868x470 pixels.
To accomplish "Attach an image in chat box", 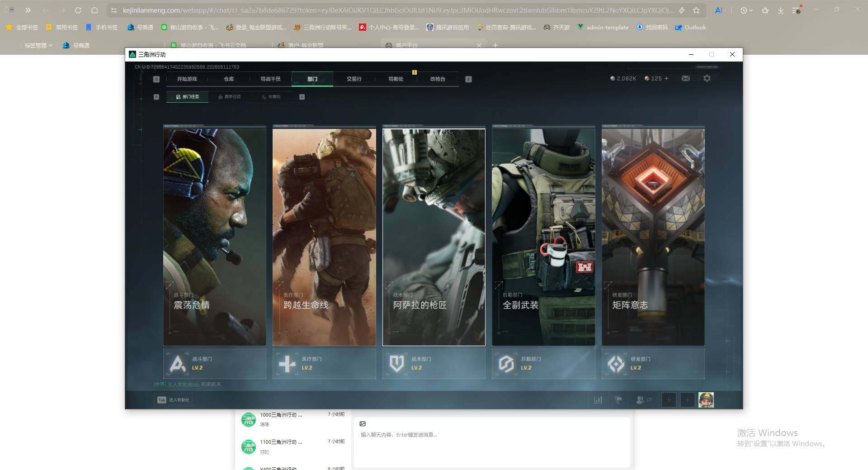I will coord(363,424).
